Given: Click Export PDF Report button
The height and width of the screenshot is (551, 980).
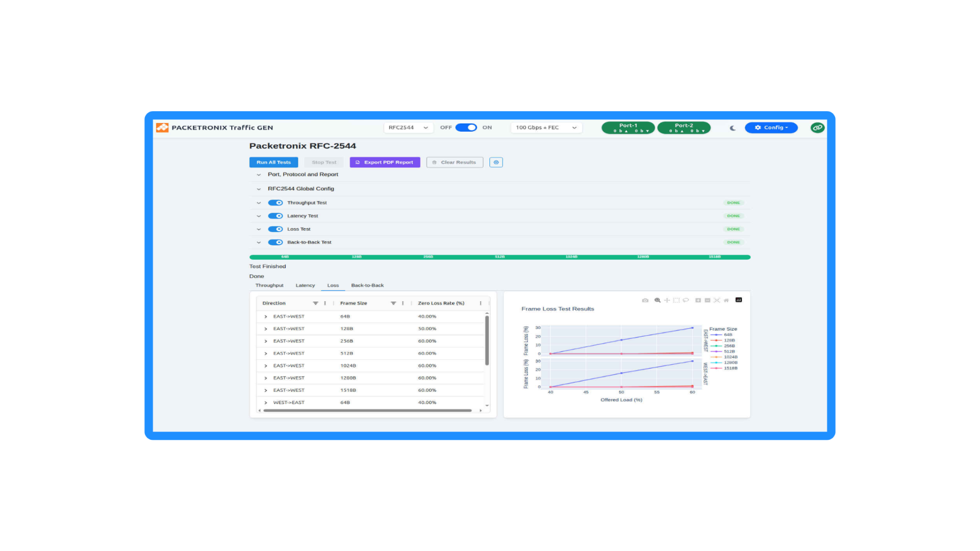Looking at the screenshot, I should [x=385, y=162].
